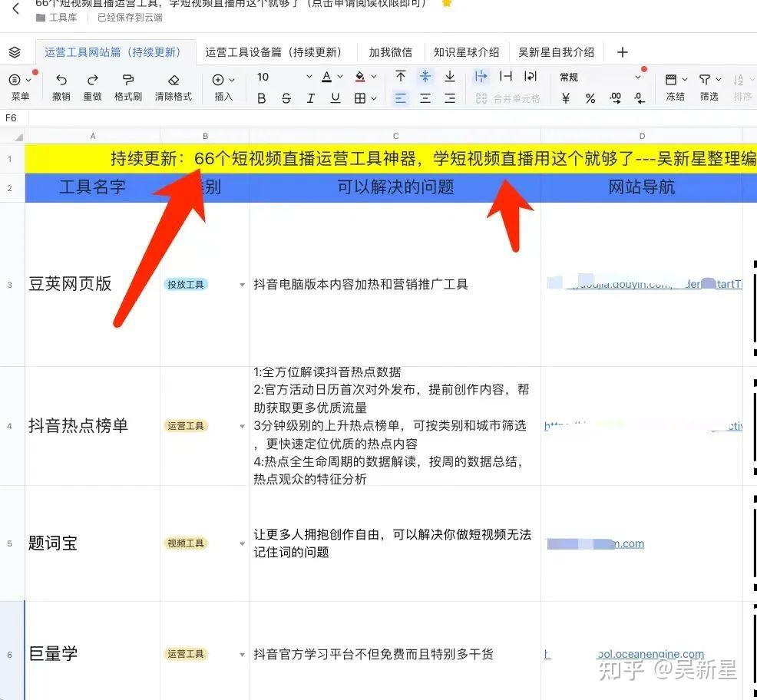The height and width of the screenshot is (700, 757).
Task: Expand the borders dropdown arrow
Action: (374, 98)
